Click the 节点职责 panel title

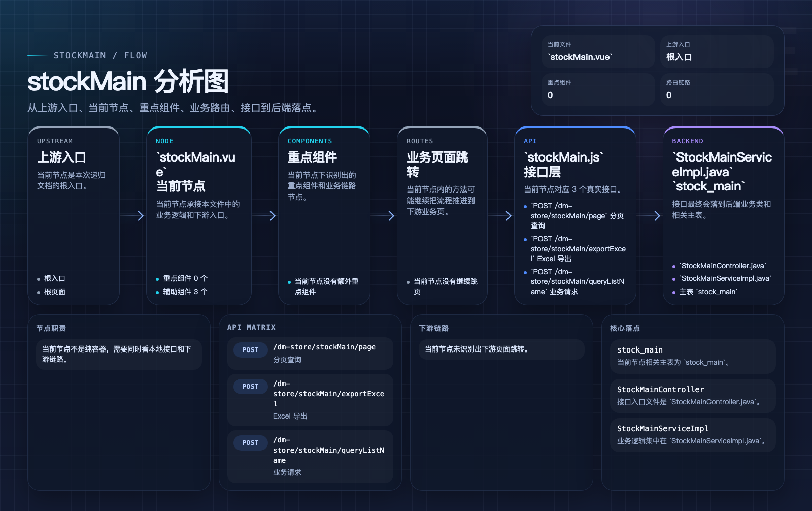click(x=51, y=328)
